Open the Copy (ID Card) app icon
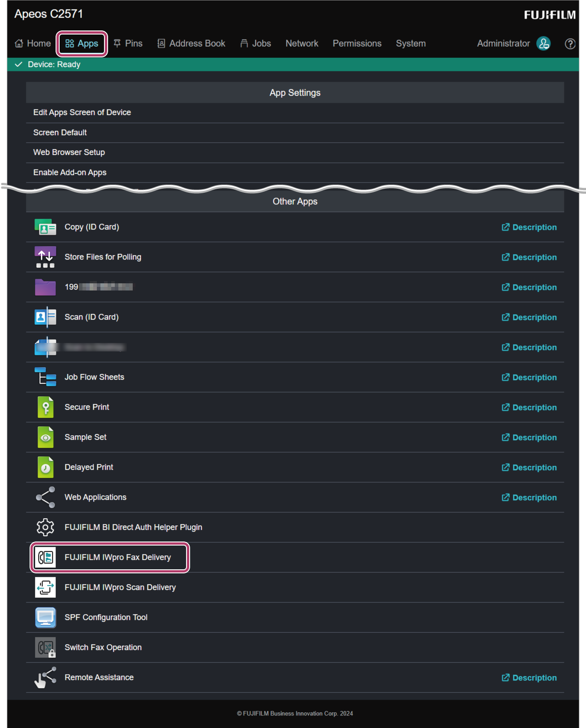586x728 pixels. pos(45,227)
